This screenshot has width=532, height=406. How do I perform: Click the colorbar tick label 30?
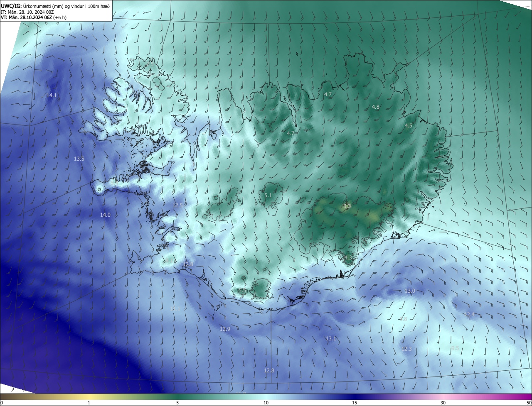(443, 403)
